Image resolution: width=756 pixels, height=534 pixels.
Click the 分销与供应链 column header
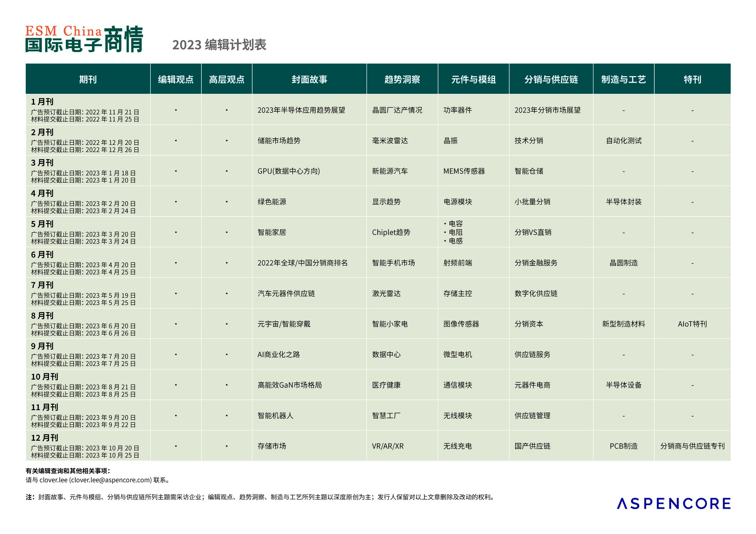click(x=551, y=79)
